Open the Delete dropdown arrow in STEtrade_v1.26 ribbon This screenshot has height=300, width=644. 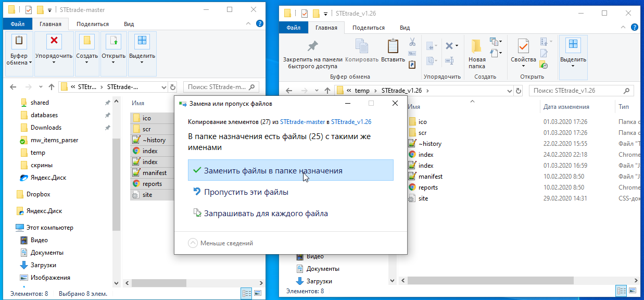coord(457,46)
